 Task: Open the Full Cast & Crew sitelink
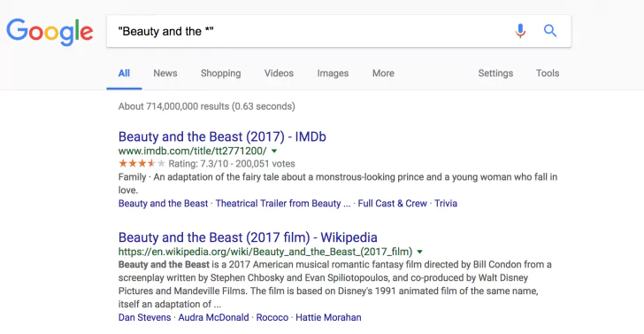(x=392, y=203)
